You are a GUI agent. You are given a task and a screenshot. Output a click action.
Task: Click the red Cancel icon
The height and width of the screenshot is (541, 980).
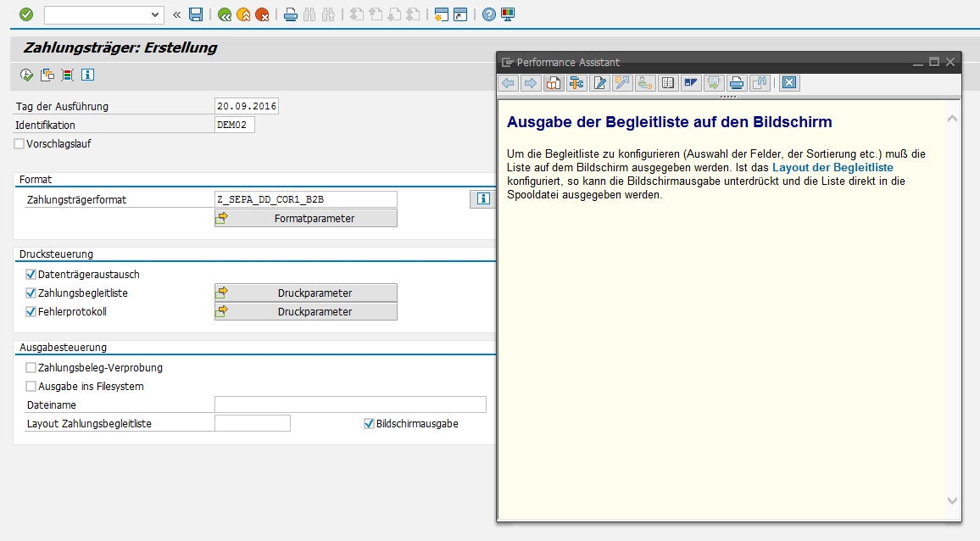(262, 14)
